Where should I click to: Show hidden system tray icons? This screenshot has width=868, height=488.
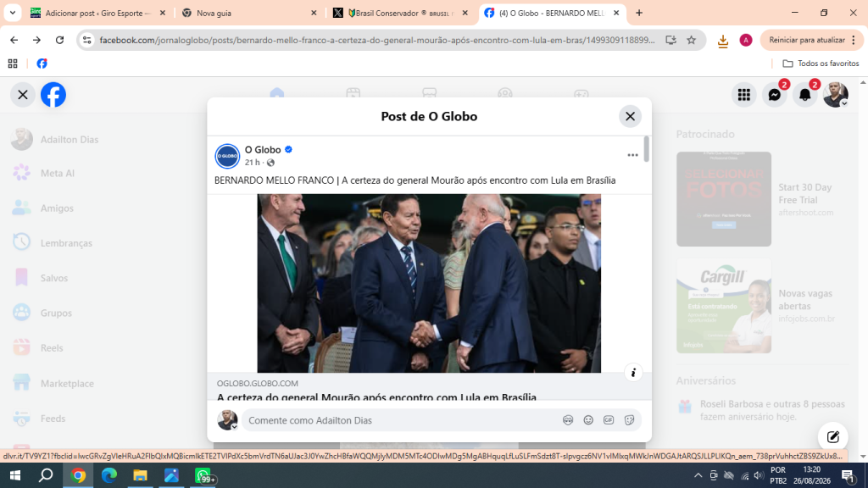pyautogui.click(x=698, y=475)
